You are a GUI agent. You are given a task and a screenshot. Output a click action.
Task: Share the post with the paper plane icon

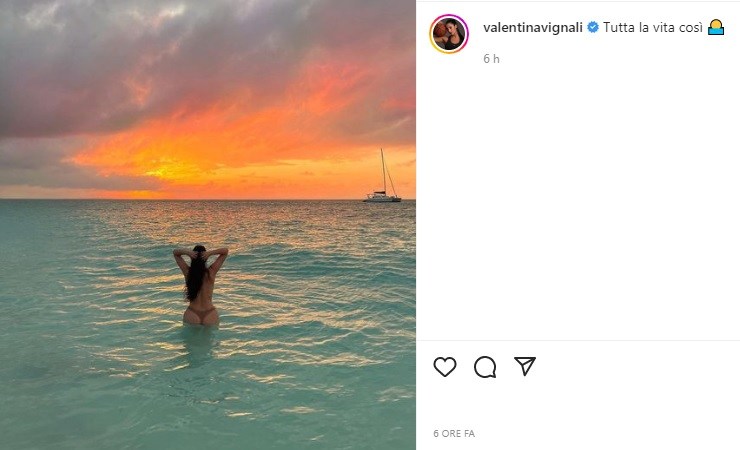525,366
